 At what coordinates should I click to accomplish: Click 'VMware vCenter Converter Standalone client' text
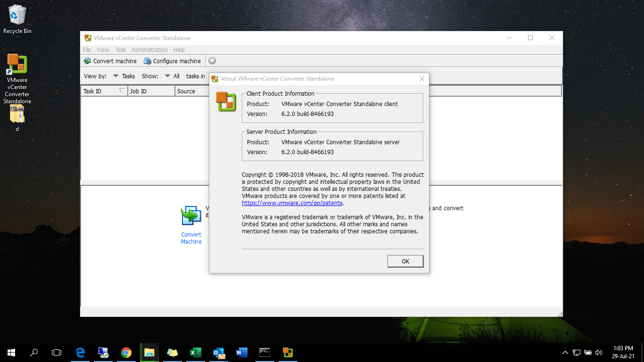tap(339, 104)
